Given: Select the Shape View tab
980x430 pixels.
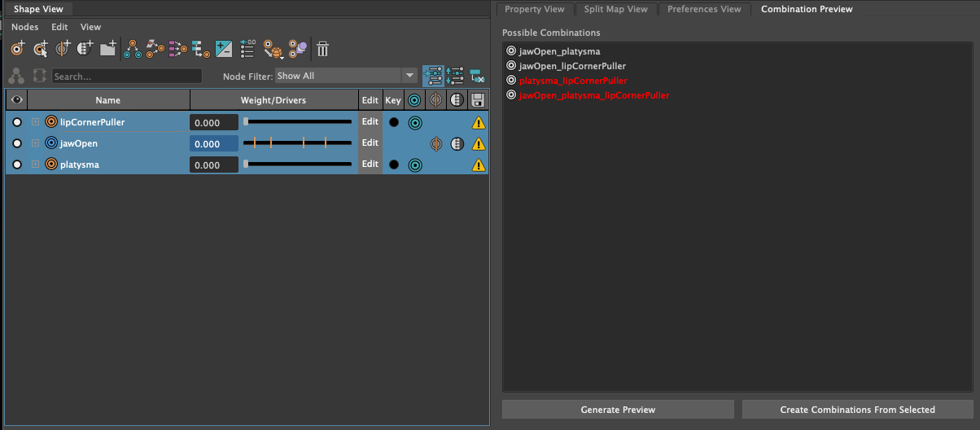Looking at the screenshot, I should coord(38,9).
